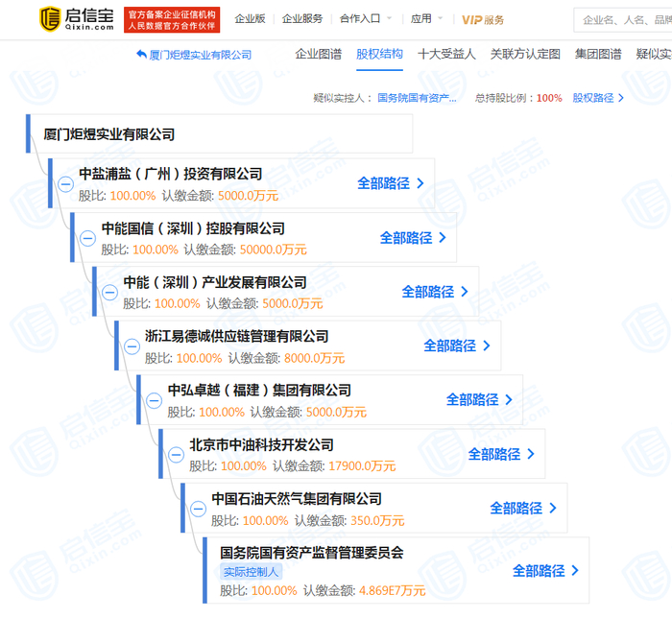This screenshot has width=672, height=619.
Task: Collapse the 中能国信(深圳)控股有限公司 node
Action: tap(88, 238)
